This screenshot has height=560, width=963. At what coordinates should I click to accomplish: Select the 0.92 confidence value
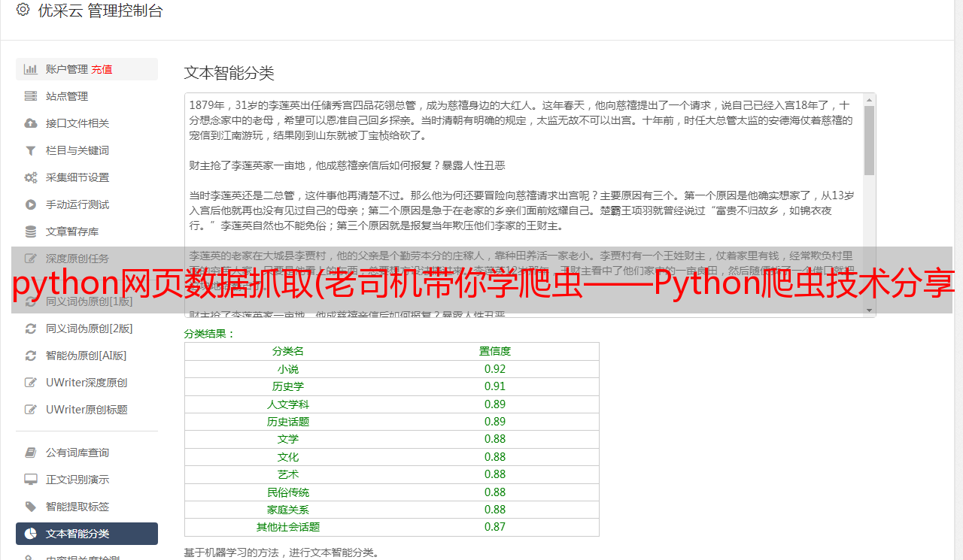click(495, 369)
